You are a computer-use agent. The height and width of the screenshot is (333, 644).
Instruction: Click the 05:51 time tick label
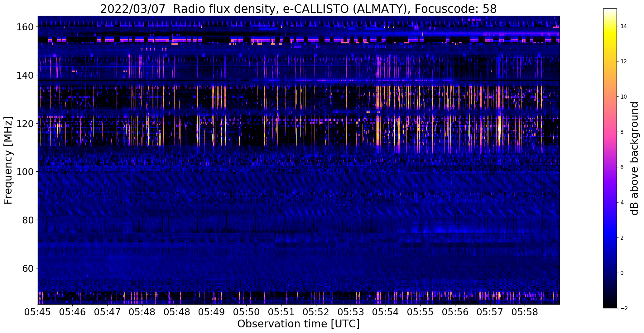(x=281, y=312)
